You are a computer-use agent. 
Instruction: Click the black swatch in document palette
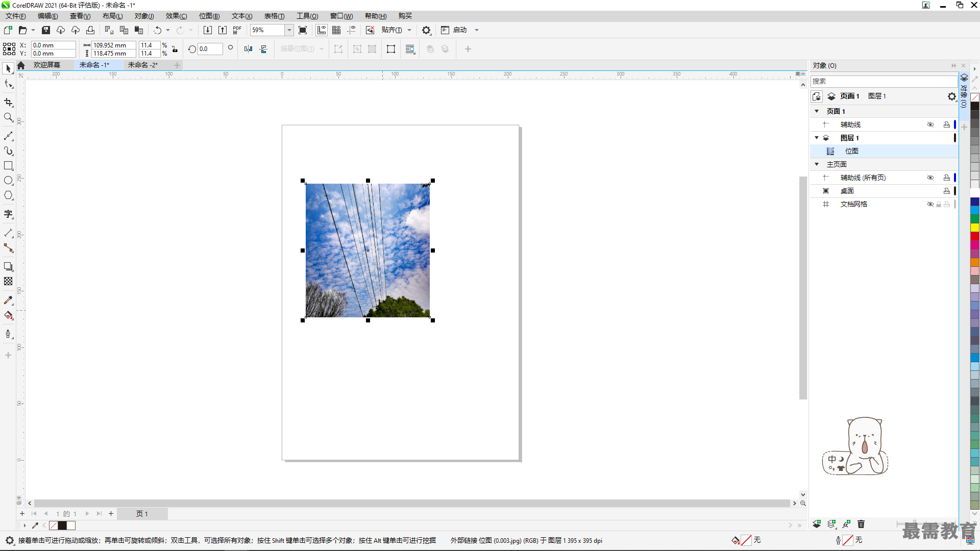(62, 525)
